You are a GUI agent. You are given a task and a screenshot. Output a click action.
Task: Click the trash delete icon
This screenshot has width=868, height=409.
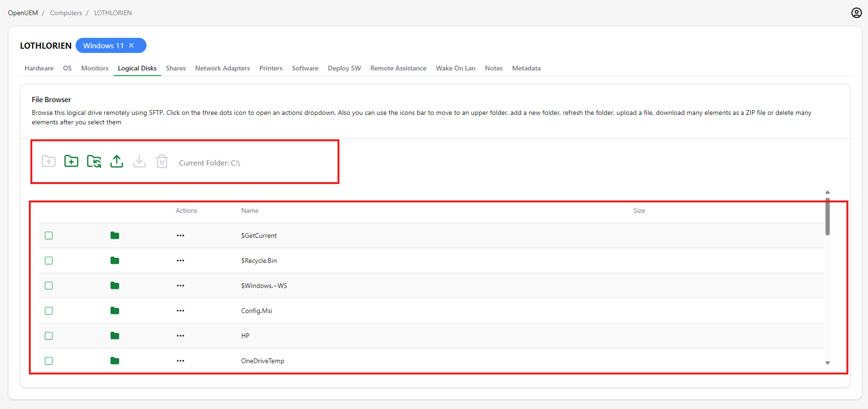[162, 161]
